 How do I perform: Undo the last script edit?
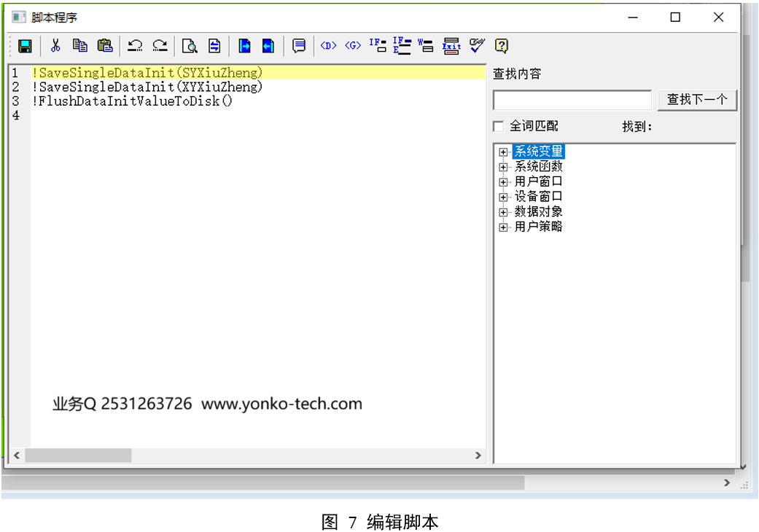135,46
